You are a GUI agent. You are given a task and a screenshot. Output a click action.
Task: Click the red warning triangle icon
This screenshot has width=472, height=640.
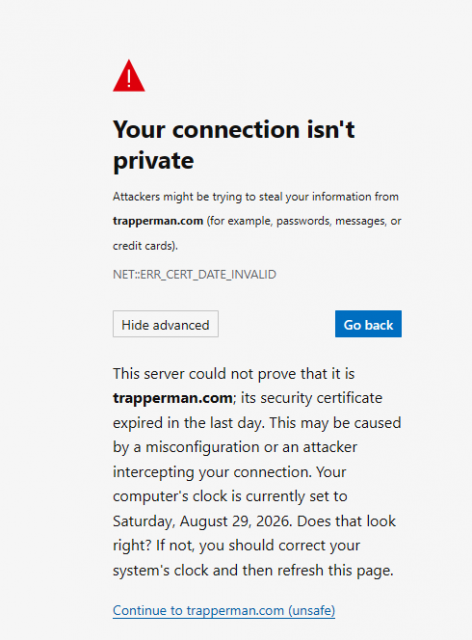pyautogui.click(x=129, y=76)
